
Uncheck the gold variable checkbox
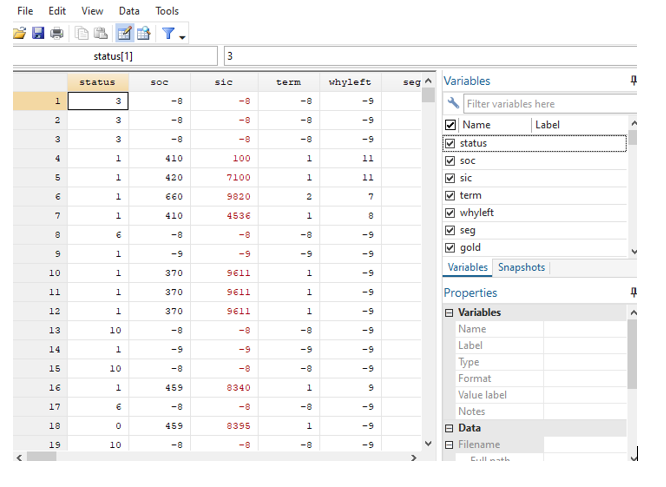click(x=450, y=248)
